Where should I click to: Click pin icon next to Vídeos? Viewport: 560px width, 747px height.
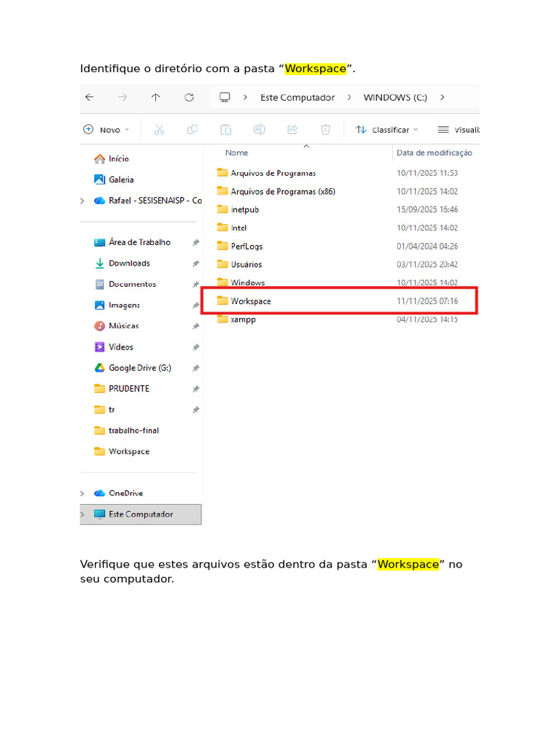195,347
